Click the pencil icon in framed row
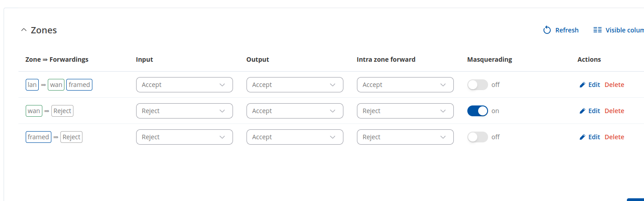The image size is (644, 201). pyautogui.click(x=582, y=137)
